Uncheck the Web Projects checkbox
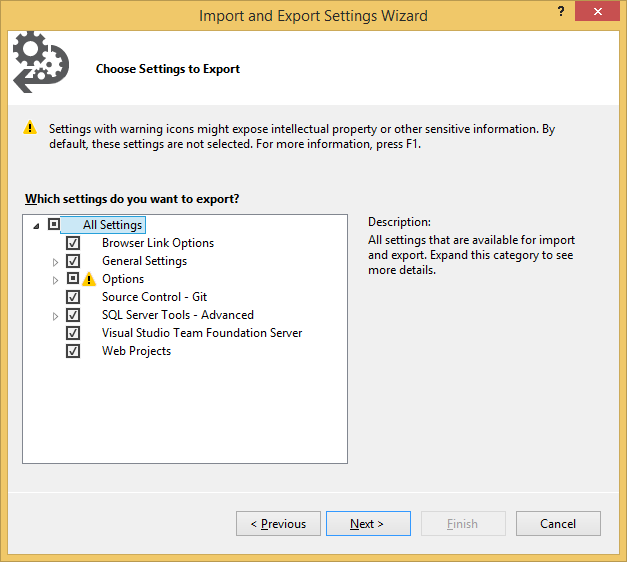Viewport: 627px width, 562px height. 73,351
